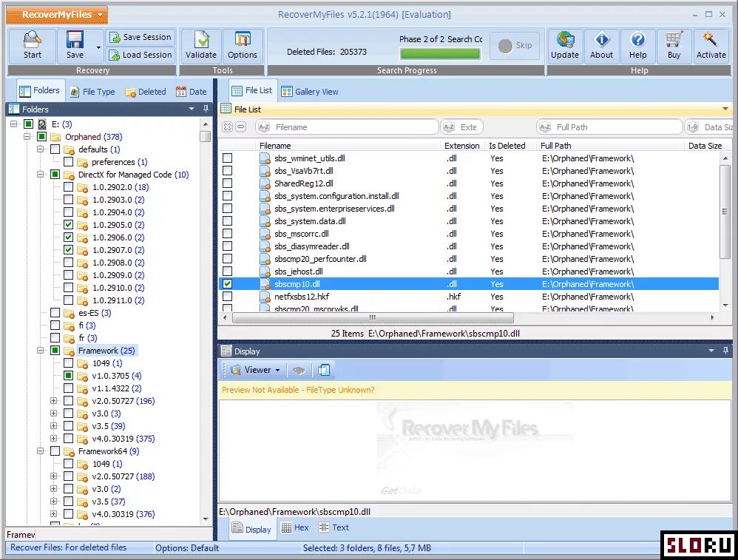
Task: Click the netfxsbs12.hkf file icon
Action: coord(265,297)
